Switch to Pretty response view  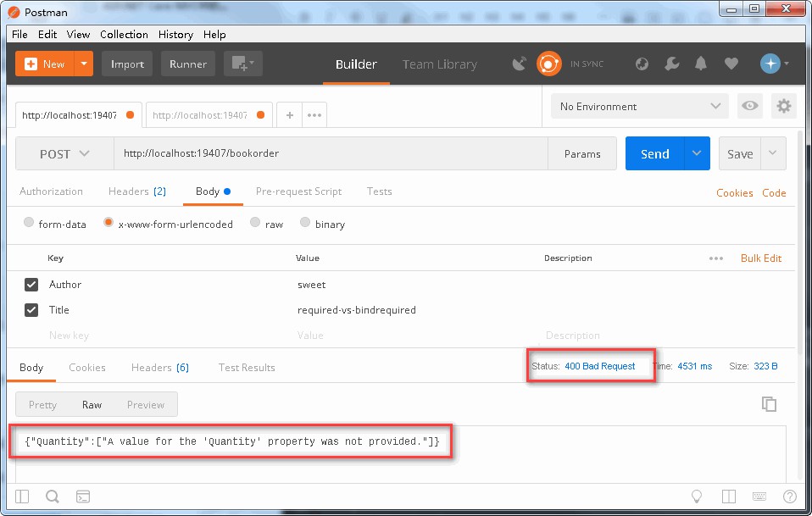click(42, 405)
